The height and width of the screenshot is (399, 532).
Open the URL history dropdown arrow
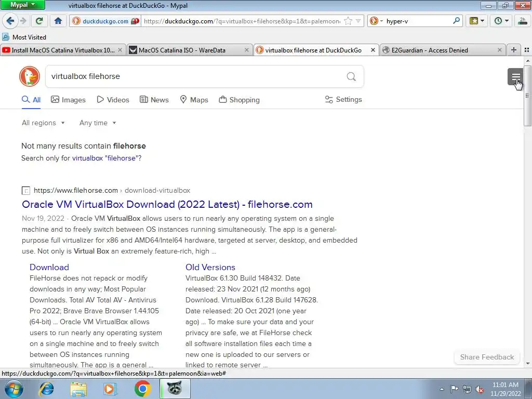click(358, 21)
